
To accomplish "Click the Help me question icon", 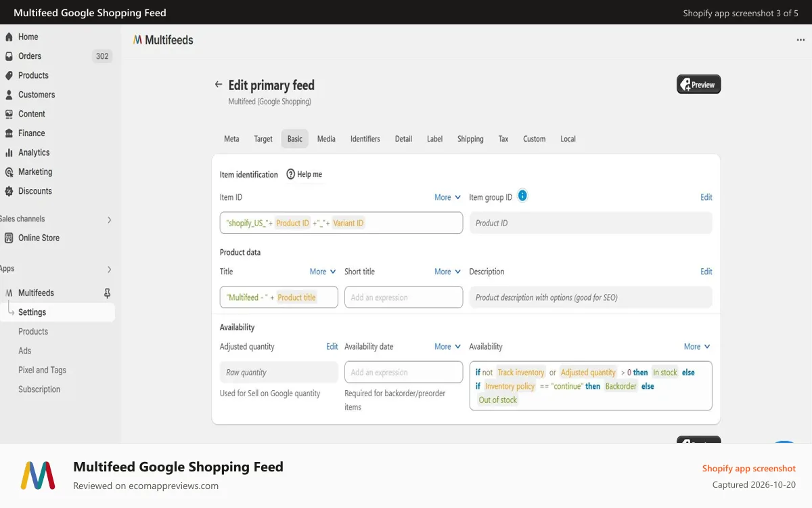I will [291, 174].
